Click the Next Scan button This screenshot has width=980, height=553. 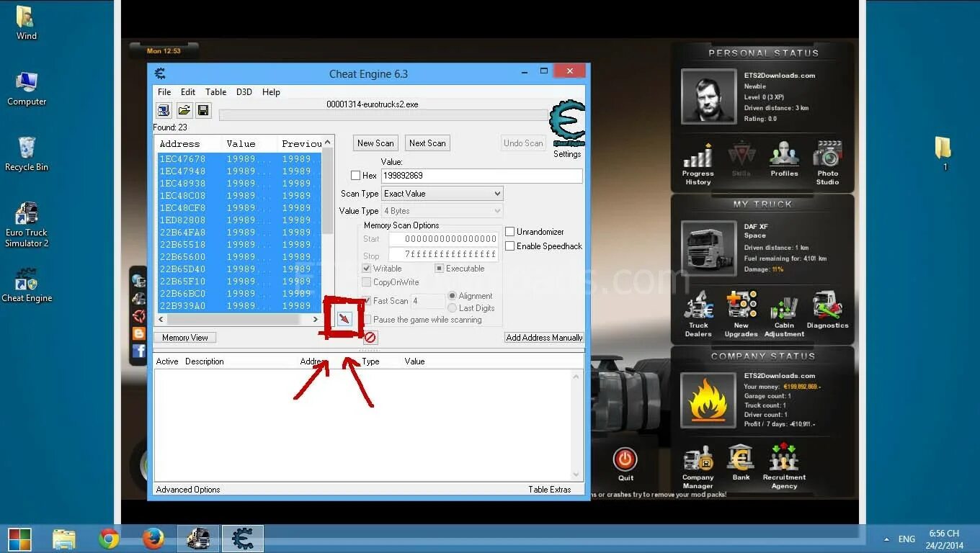[x=427, y=143]
